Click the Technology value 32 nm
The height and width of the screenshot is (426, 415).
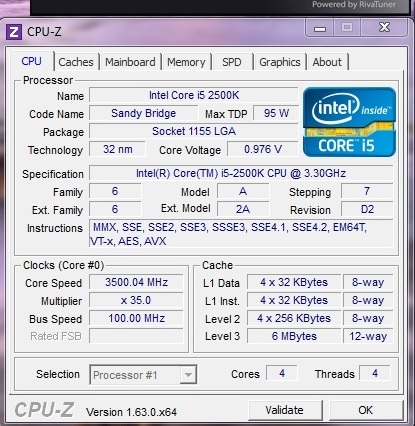[x=117, y=149]
